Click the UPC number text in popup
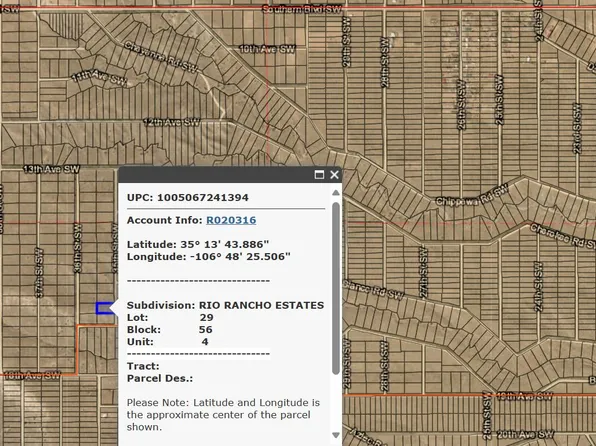The height and width of the screenshot is (446, 596). pyautogui.click(x=203, y=198)
